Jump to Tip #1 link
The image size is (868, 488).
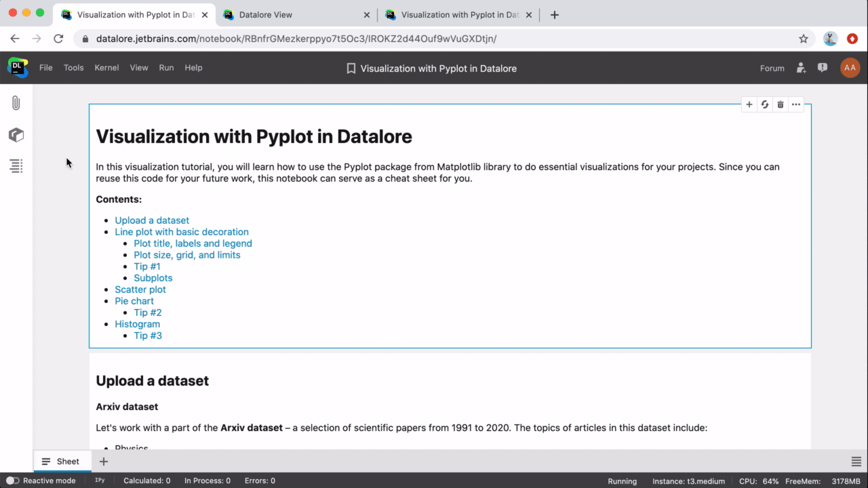coord(147,266)
